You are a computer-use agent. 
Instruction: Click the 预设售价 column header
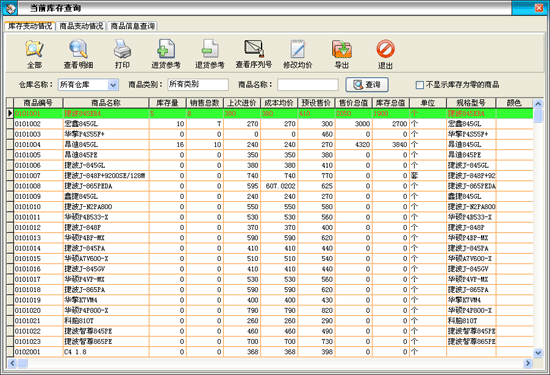[x=316, y=103]
